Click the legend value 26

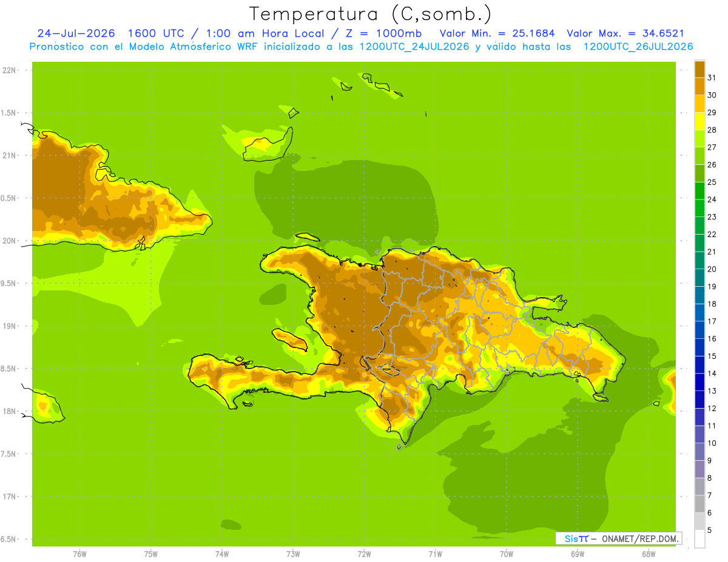pos(712,164)
